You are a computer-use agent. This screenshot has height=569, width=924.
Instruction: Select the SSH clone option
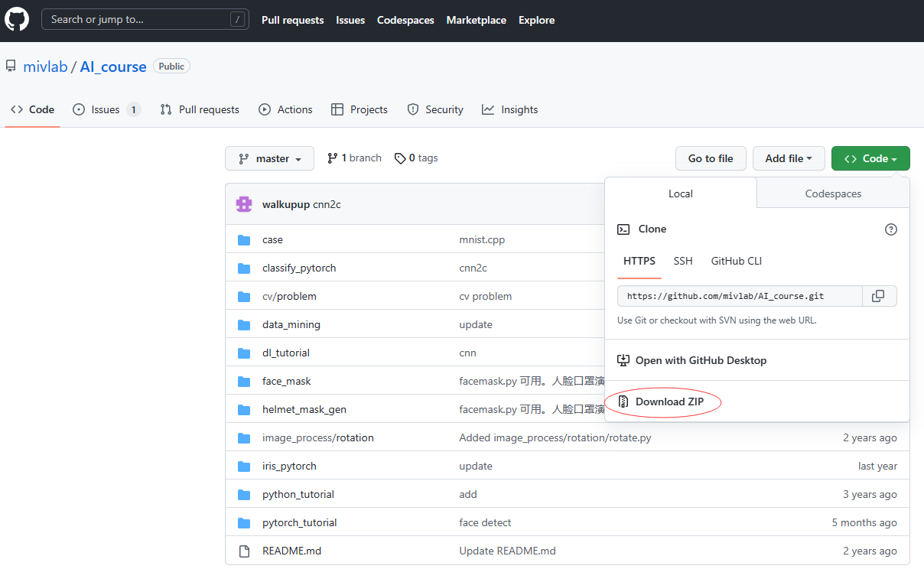point(683,262)
